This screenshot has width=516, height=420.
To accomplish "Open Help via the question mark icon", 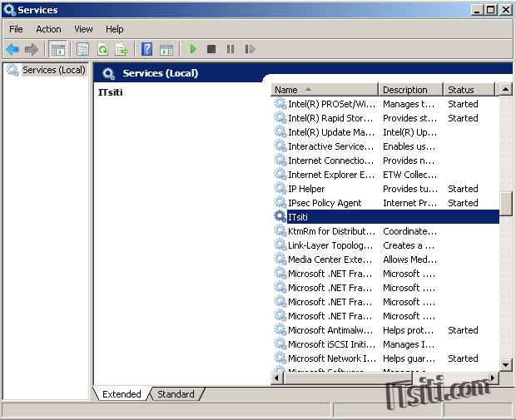I will tap(146, 49).
